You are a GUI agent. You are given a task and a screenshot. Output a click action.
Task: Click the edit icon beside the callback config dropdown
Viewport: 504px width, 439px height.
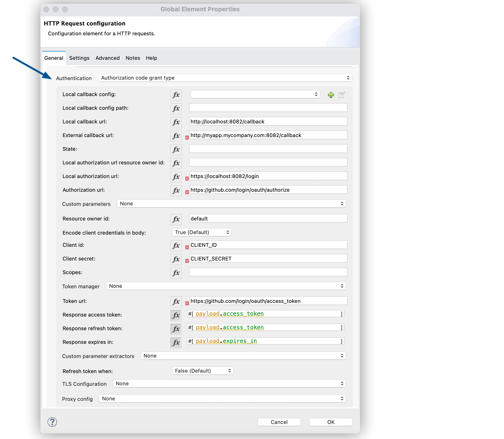(x=342, y=95)
